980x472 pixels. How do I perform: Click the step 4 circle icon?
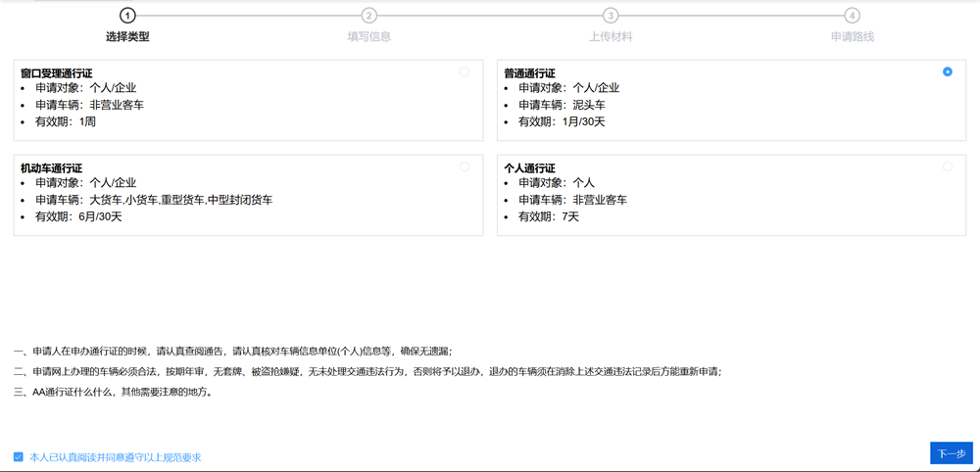pyautogui.click(x=853, y=16)
